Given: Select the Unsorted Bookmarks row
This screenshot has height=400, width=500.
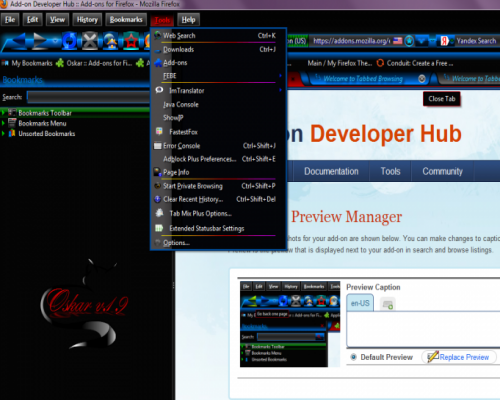Looking at the screenshot, I should [75, 133].
